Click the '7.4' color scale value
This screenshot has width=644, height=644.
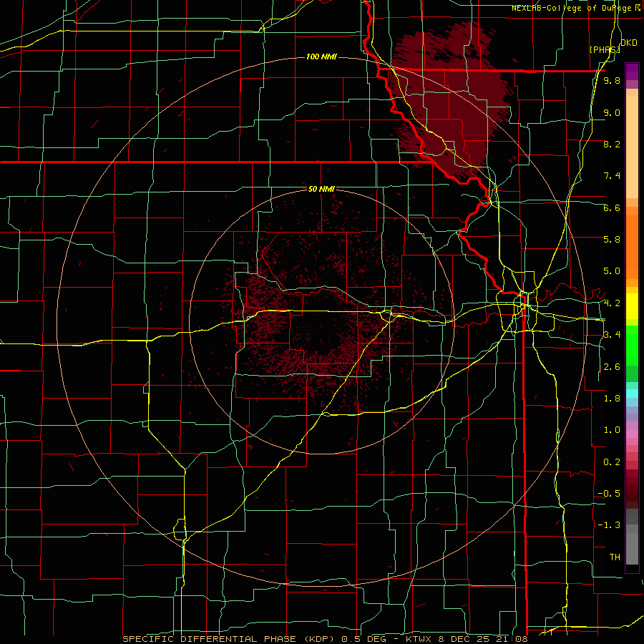(612, 176)
